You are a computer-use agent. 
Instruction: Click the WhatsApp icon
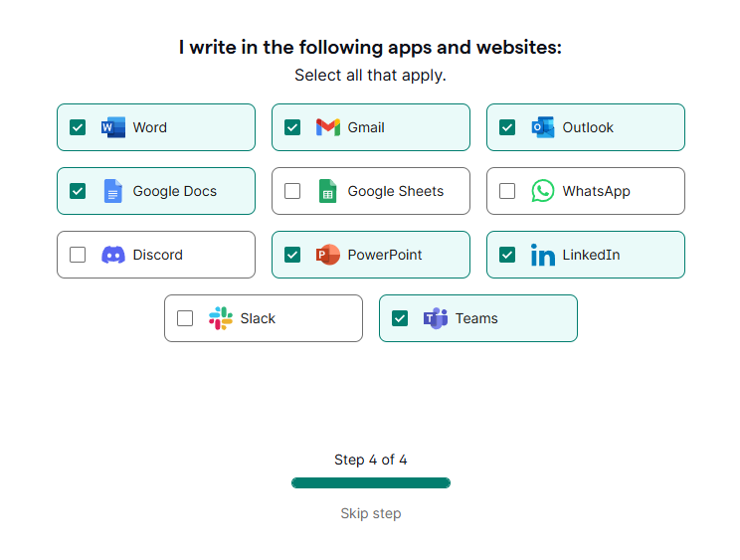coord(542,191)
